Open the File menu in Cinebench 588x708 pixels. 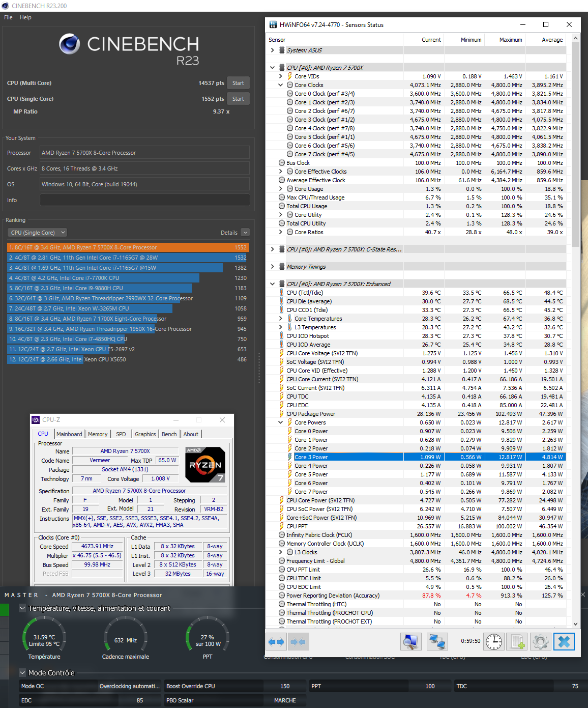tap(8, 17)
